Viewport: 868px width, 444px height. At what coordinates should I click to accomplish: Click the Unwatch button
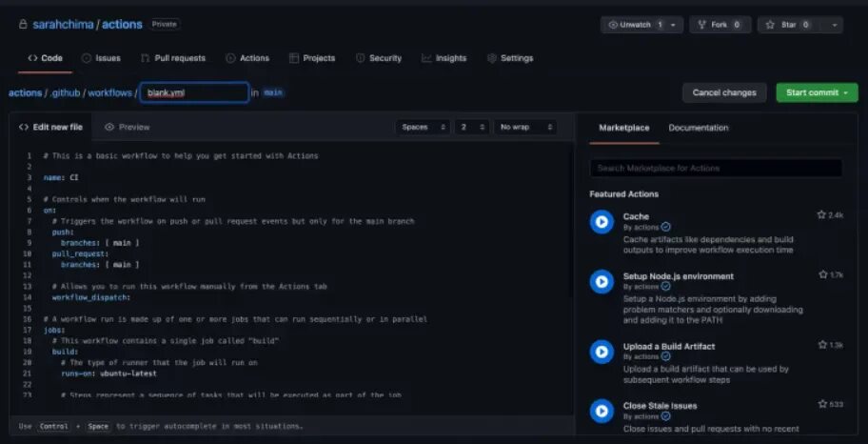[x=635, y=25]
